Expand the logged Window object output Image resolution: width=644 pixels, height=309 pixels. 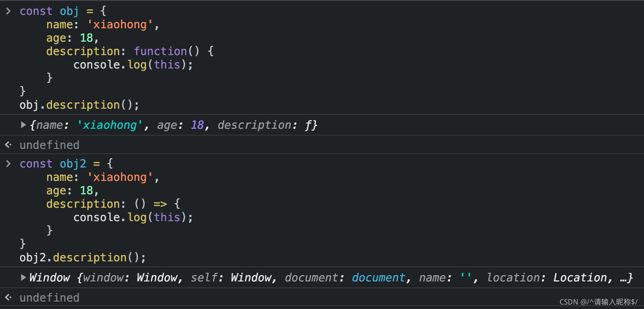(23, 277)
